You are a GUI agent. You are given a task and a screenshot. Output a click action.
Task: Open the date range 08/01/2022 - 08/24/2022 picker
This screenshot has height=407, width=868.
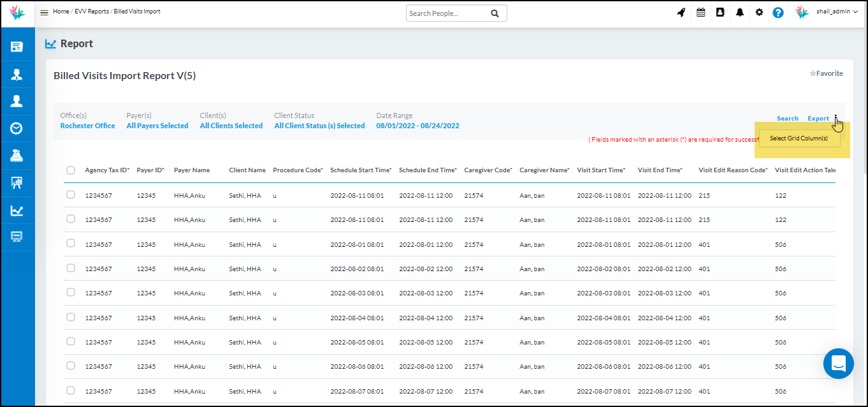(x=417, y=126)
